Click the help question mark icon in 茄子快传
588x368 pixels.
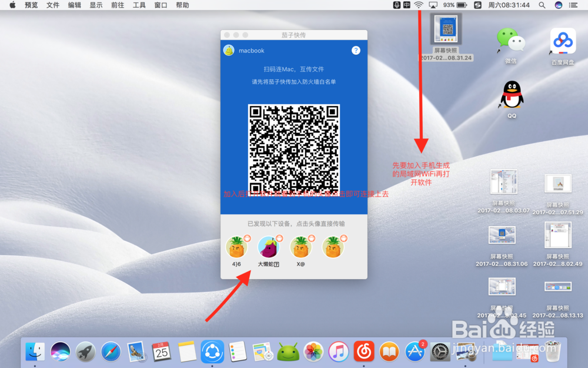tap(356, 50)
